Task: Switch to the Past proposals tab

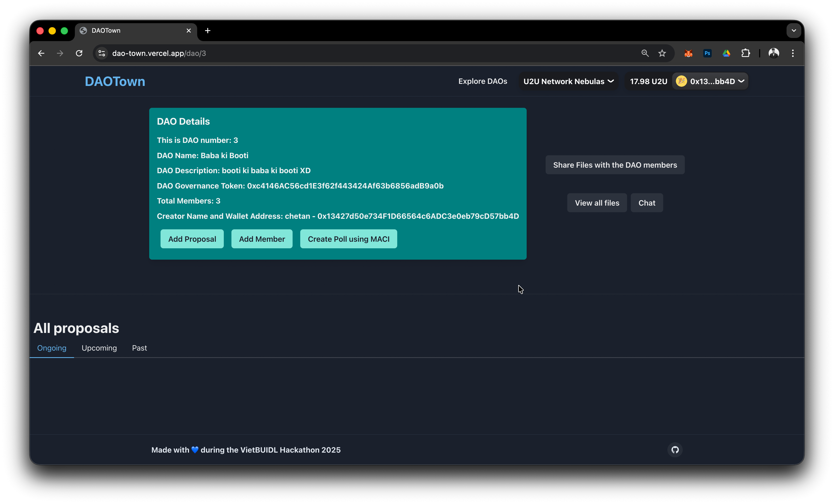Action: click(x=139, y=348)
